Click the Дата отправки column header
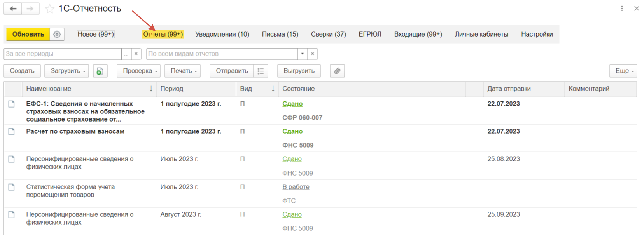The width and height of the screenshot is (644, 235). click(524, 89)
